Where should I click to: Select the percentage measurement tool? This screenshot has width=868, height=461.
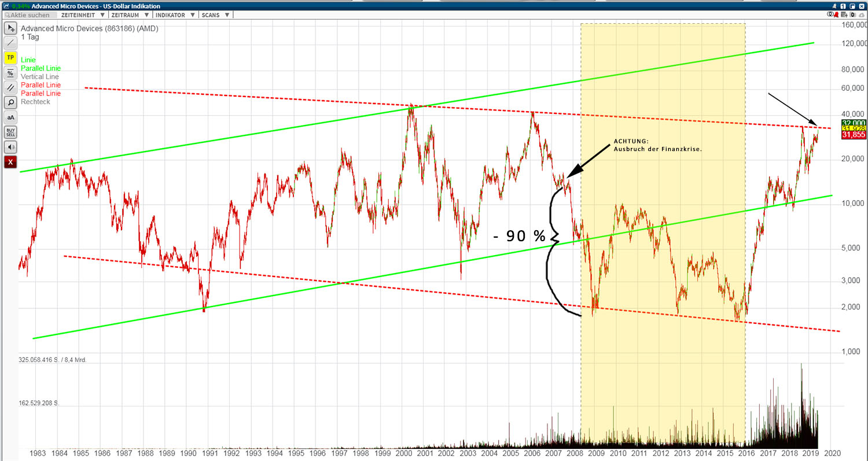pyautogui.click(x=10, y=72)
